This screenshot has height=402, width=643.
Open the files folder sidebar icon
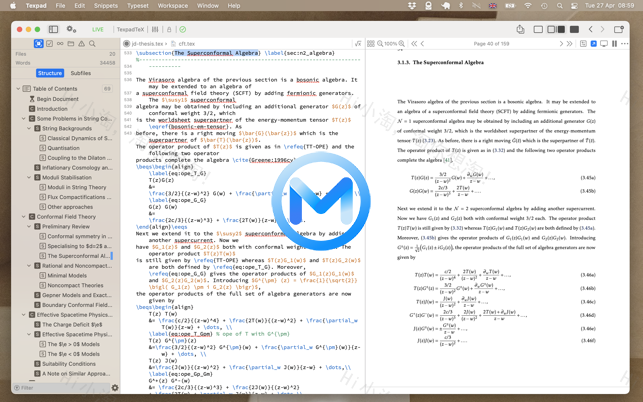tap(71, 43)
